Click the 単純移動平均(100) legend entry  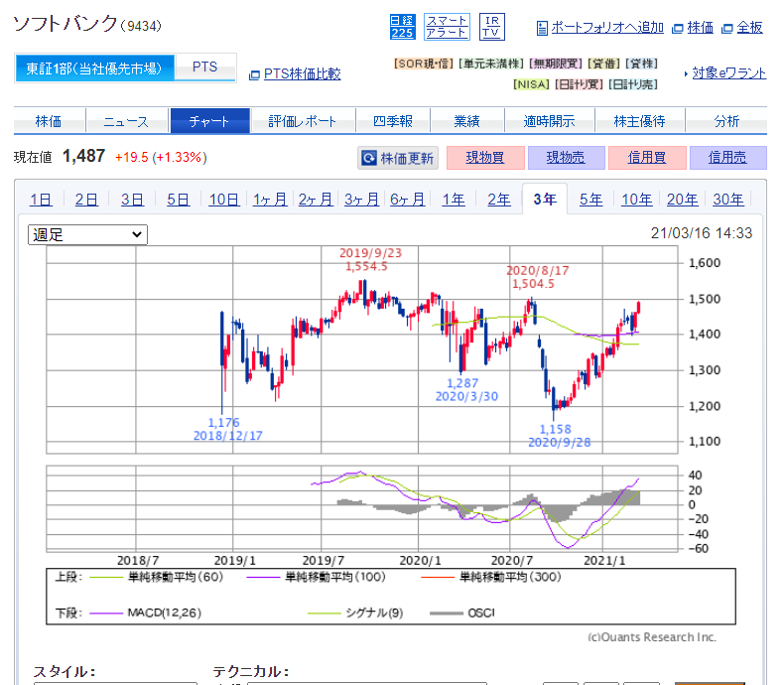316,577
